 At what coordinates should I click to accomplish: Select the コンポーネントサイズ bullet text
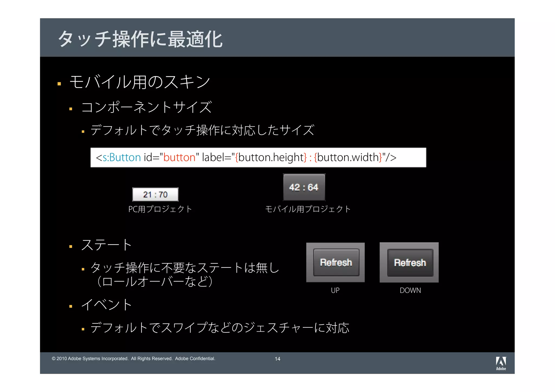[x=146, y=107]
